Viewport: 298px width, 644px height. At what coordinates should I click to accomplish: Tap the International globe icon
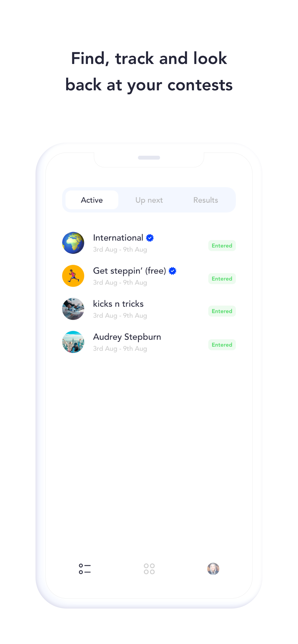pyautogui.click(x=73, y=243)
